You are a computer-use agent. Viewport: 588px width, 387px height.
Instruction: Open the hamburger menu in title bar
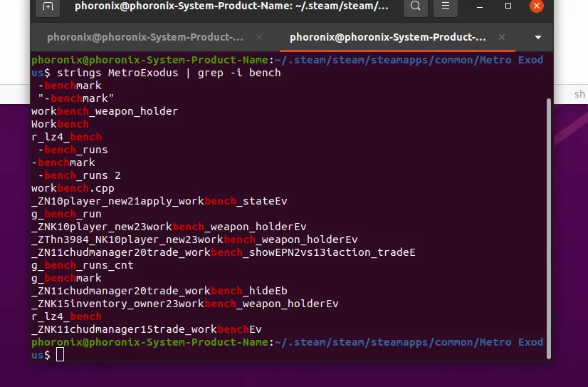click(x=446, y=6)
